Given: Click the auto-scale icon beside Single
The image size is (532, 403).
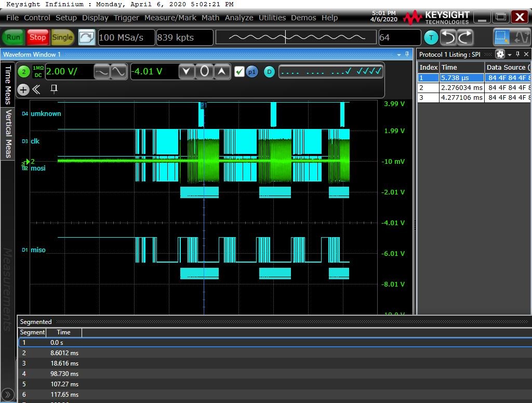Looking at the screenshot, I should (x=87, y=37).
